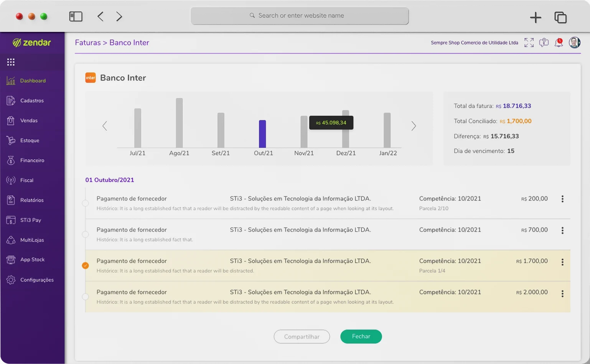This screenshot has width=590, height=364.
Task: Toggle the browser sidebar icon
Action: [x=76, y=16]
